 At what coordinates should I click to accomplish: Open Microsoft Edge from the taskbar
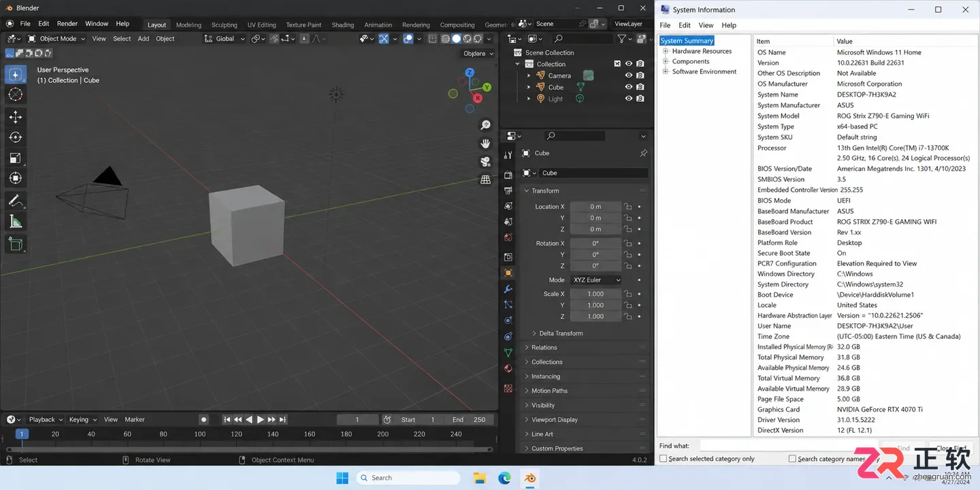[504, 478]
